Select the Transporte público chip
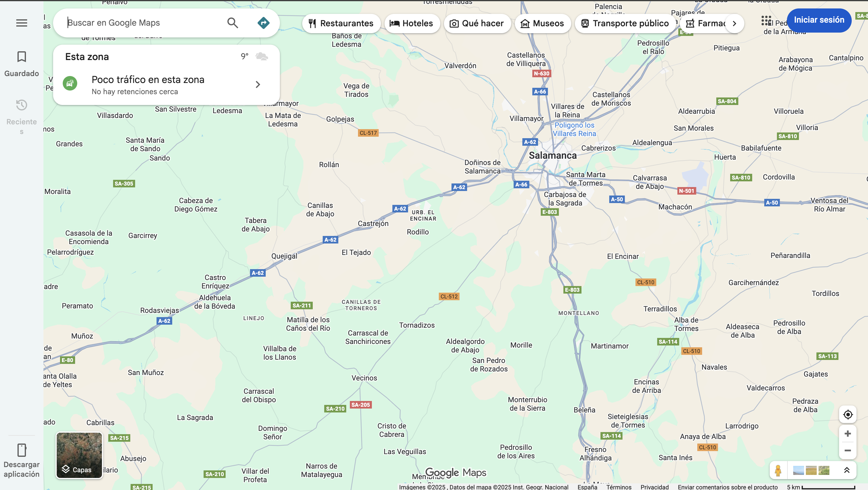The image size is (868, 490). (625, 23)
